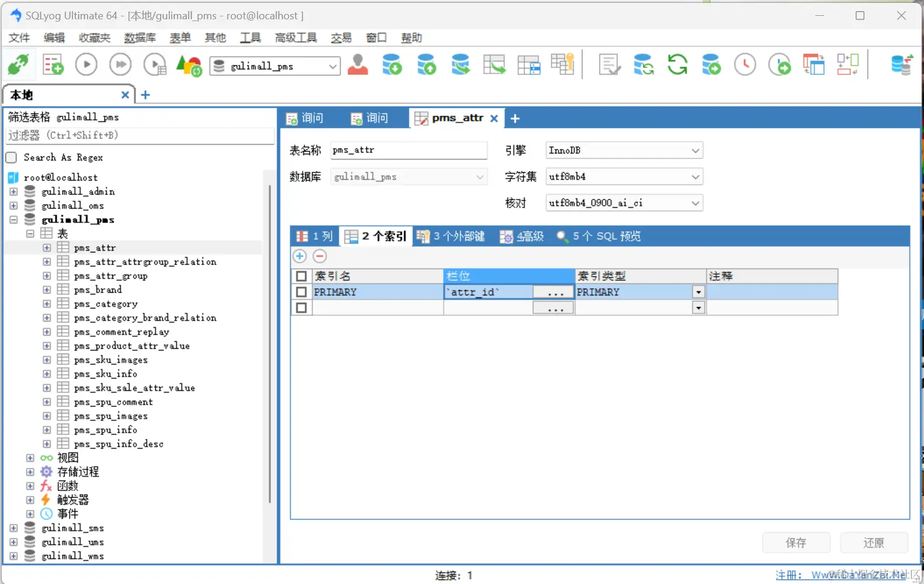Collapse the gulimall_pms database node

point(13,220)
